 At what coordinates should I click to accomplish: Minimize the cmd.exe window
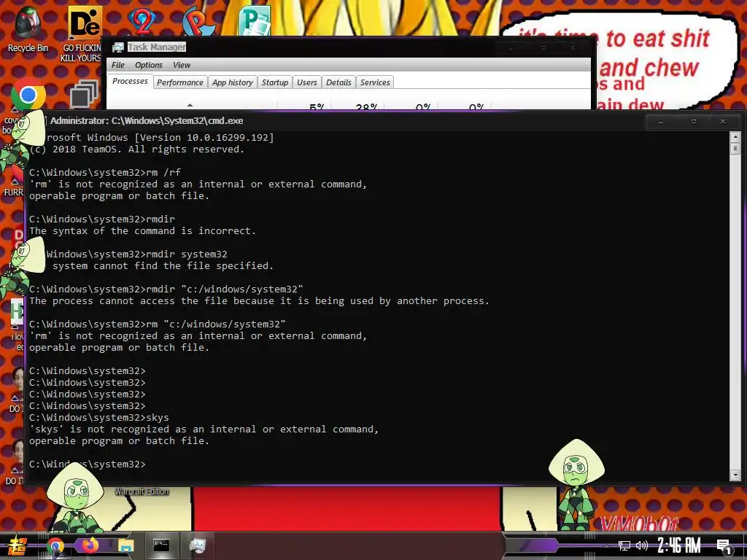[661, 122]
